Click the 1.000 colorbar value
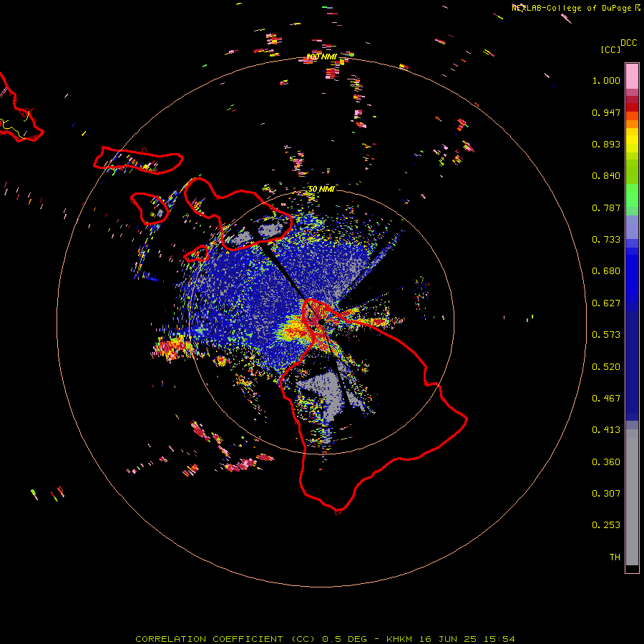 [606, 80]
